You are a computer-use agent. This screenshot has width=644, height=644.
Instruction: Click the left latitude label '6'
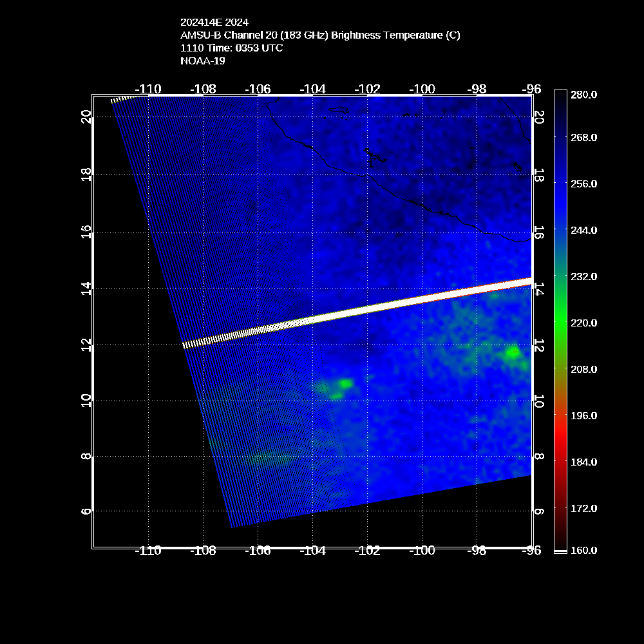[86, 511]
